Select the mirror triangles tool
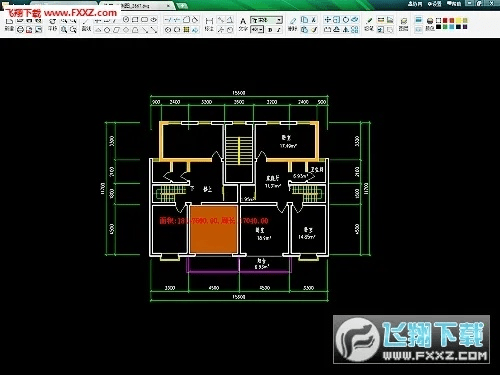 pos(345,29)
